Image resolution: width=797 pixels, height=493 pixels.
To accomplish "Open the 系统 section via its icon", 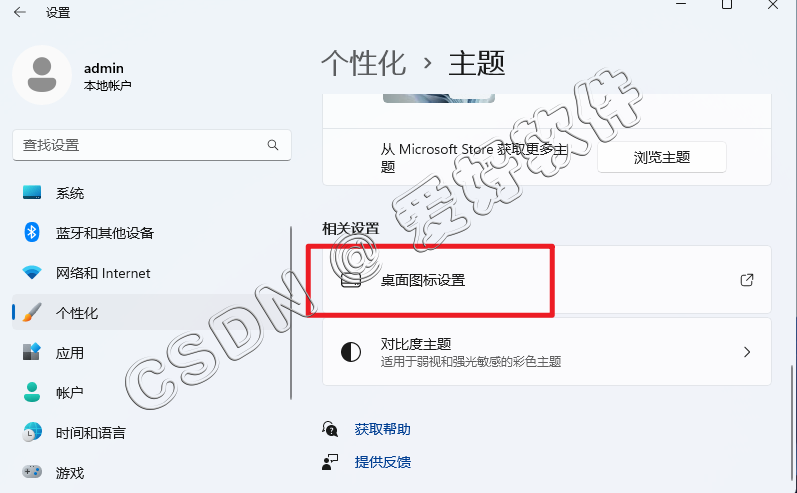I will [x=32, y=192].
